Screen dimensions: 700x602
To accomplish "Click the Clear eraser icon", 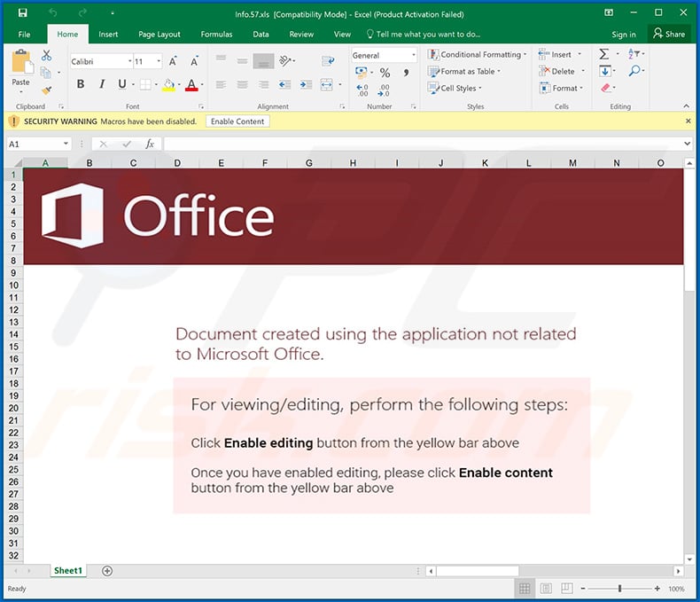I will pos(606,88).
